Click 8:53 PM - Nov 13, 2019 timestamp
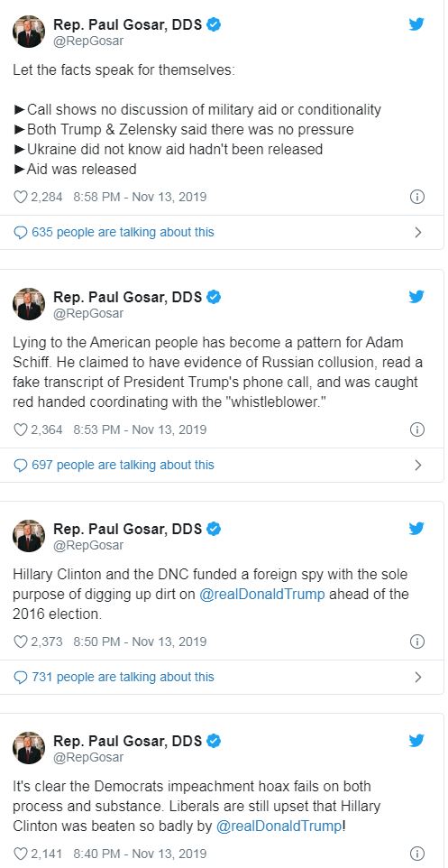 140,429
